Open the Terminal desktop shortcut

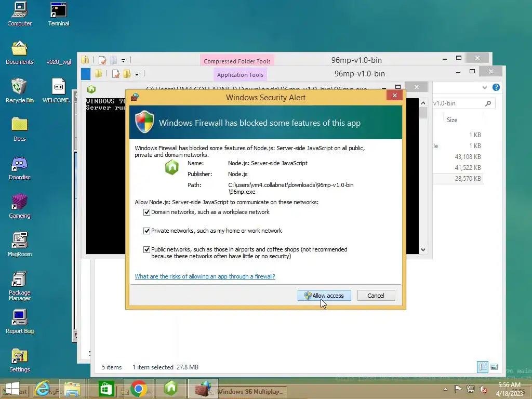coord(58,14)
